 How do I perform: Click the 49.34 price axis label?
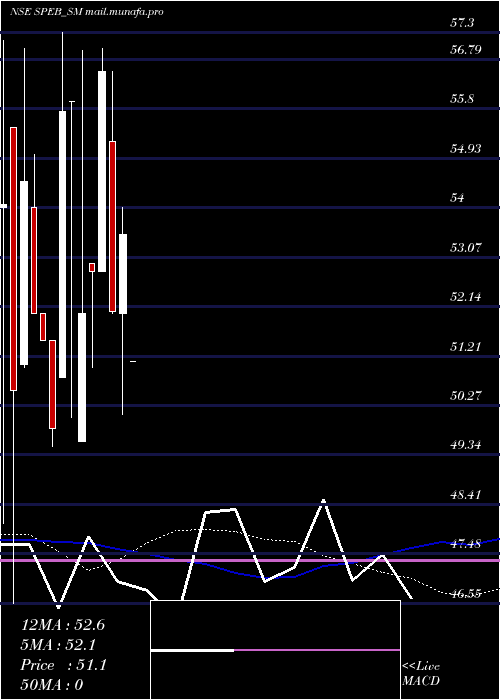(x=465, y=445)
